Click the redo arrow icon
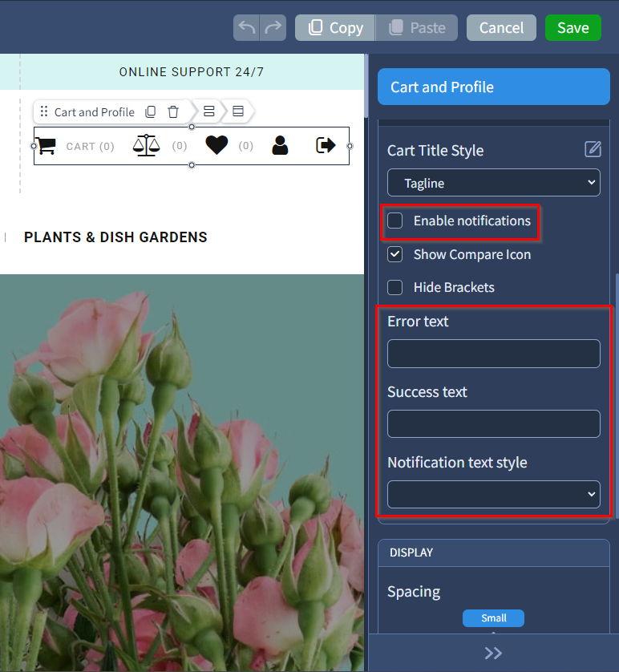 pos(273,28)
